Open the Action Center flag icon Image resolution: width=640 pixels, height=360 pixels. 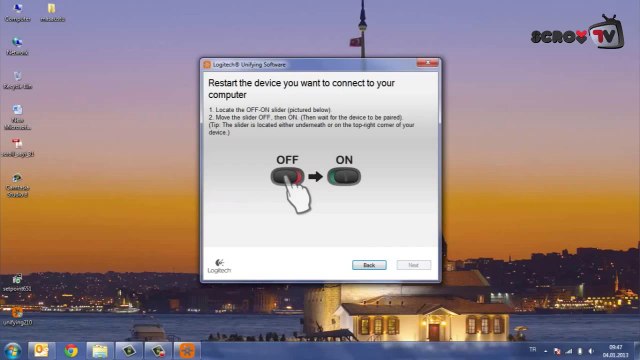coord(557,351)
